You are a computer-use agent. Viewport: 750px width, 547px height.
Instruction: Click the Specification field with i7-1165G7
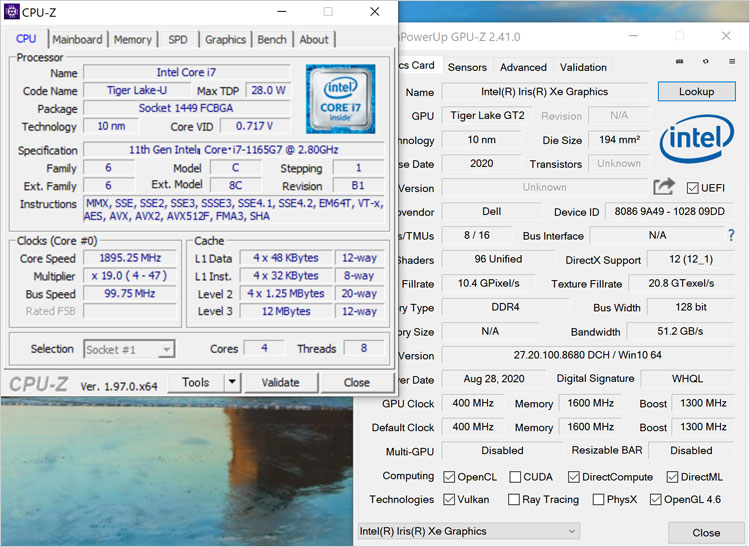point(234,150)
